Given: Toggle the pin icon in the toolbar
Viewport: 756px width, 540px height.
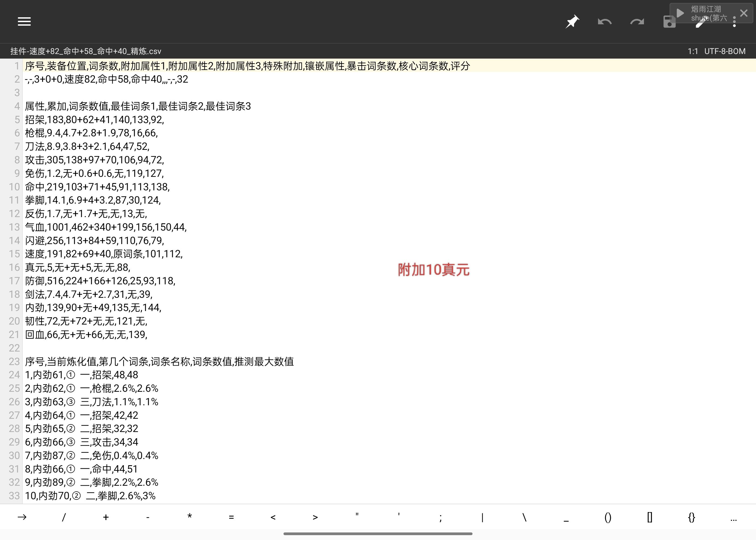Looking at the screenshot, I should click(x=572, y=22).
